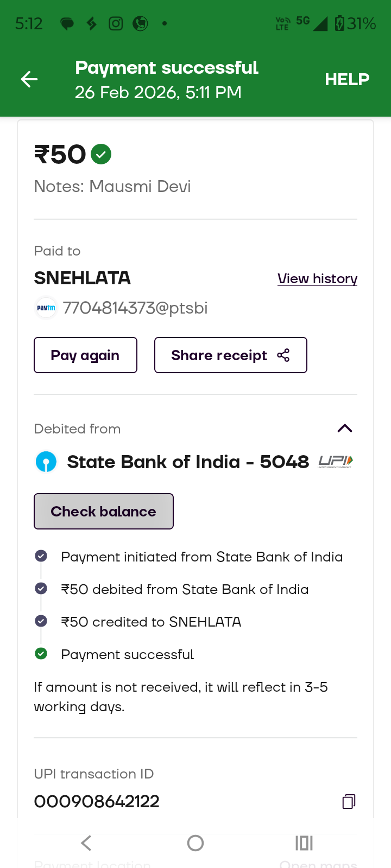Tap the Payment successful green check step
The height and width of the screenshot is (868, 391).
tap(41, 654)
